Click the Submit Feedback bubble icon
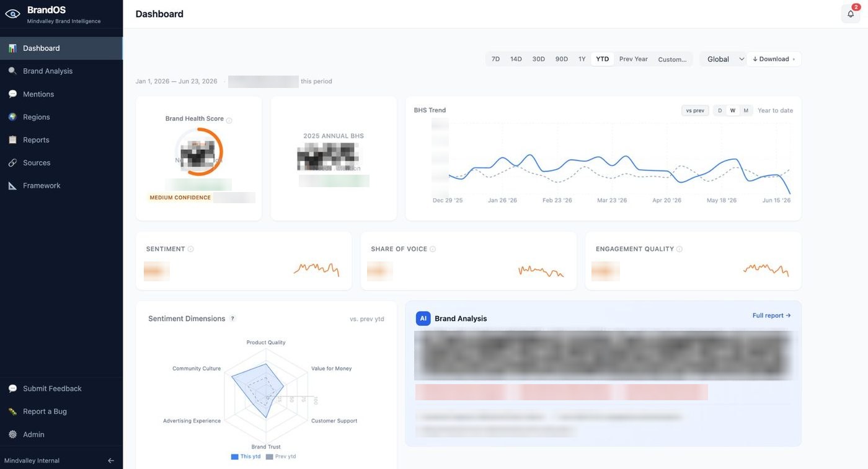The image size is (868, 469). (x=12, y=388)
